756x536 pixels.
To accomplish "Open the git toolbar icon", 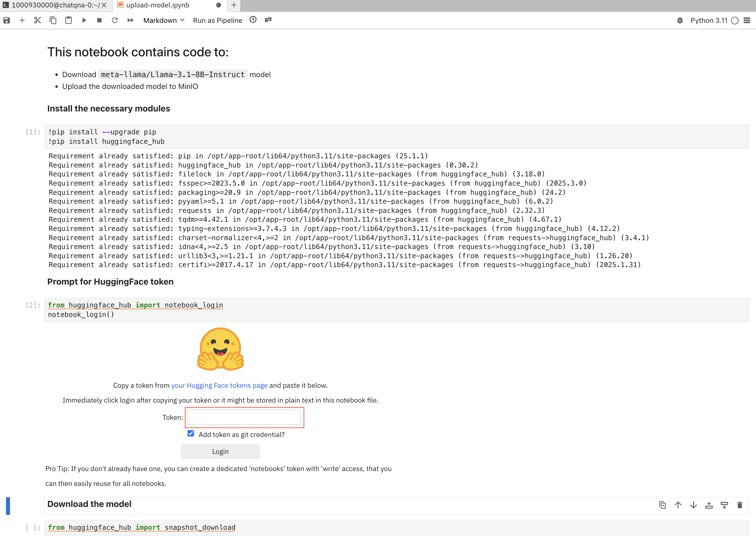I will point(268,20).
